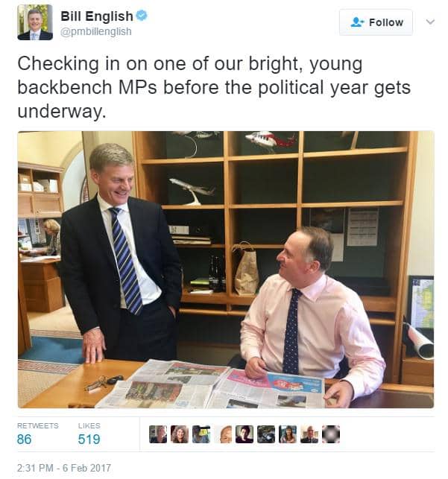Open the @pmbillenglish handle link

click(96, 31)
